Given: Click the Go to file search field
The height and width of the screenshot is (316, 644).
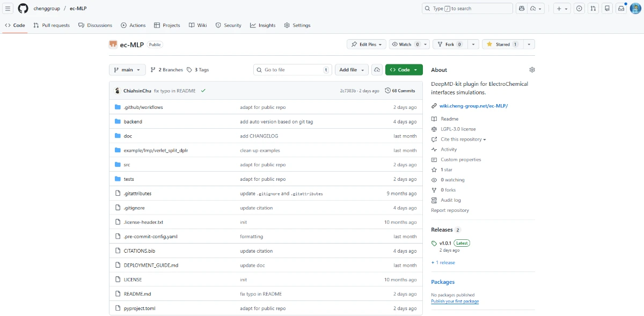Looking at the screenshot, I should coord(292,70).
